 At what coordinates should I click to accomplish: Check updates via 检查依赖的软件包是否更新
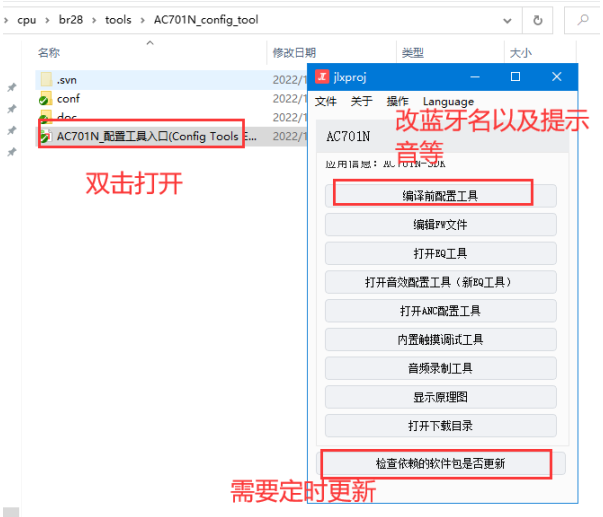(x=441, y=464)
